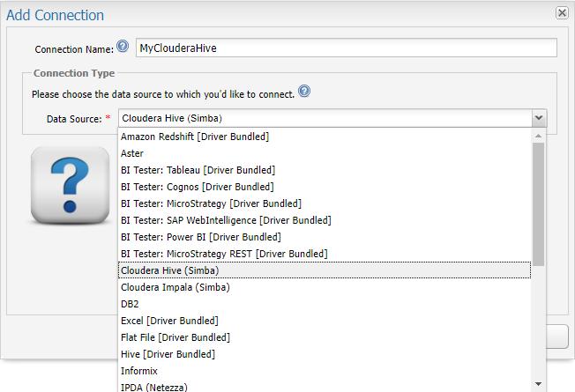Screen dimensions: 575x392
Task: Click the list scrollbar up arrow
Action: coord(538,136)
